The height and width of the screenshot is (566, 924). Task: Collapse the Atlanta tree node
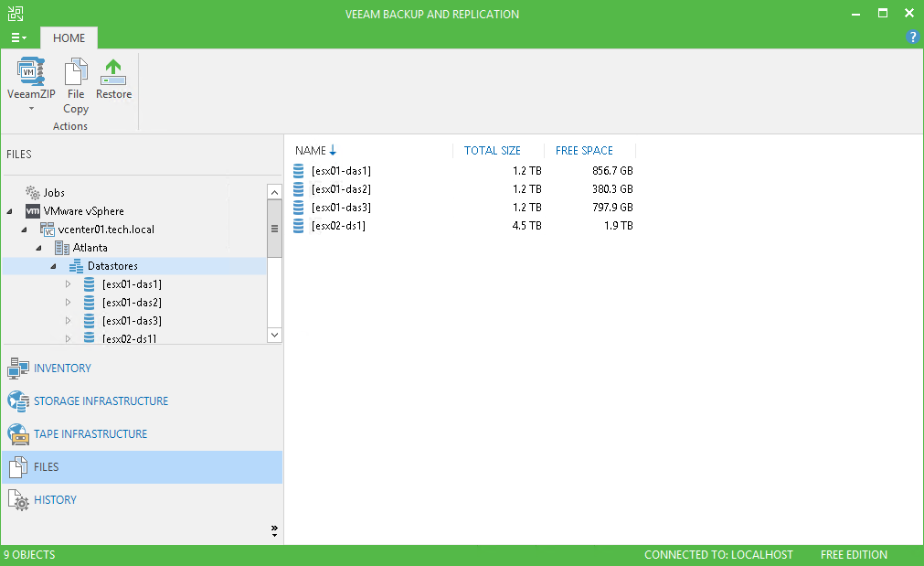coord(39,248)
